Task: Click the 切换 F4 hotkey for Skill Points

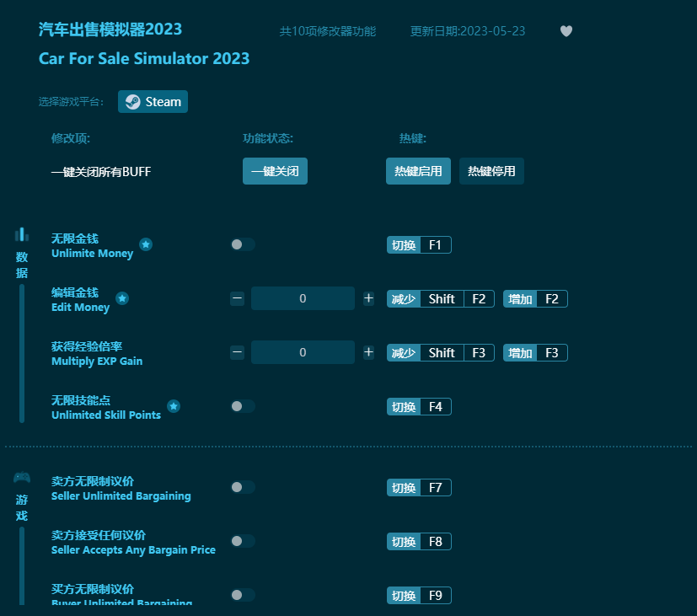Action: [x=419, y=407]
